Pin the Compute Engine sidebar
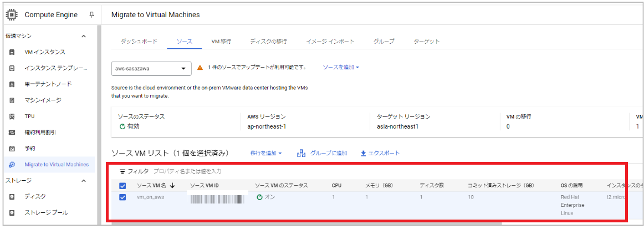 tap(91, 15)
